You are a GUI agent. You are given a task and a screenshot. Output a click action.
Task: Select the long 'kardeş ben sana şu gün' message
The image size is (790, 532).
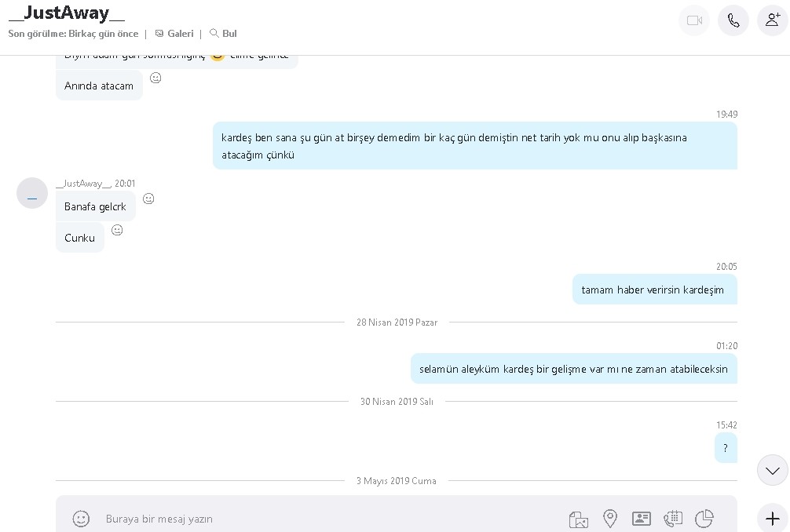[475, 145]
